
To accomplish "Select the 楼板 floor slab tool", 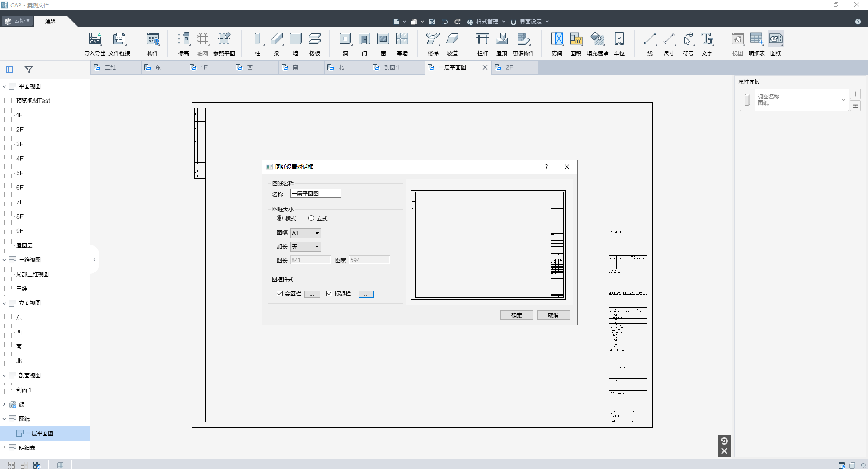I will [x=315, y=44].
